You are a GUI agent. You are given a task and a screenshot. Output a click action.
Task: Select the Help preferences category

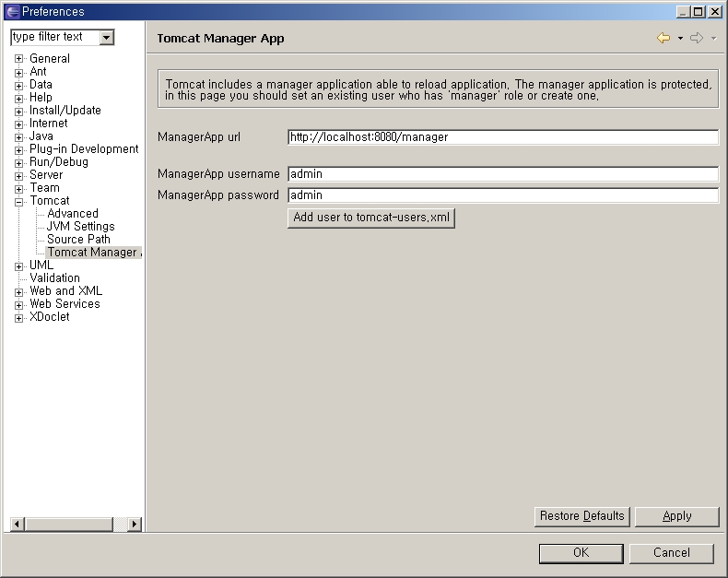click(x=41, y=98)
